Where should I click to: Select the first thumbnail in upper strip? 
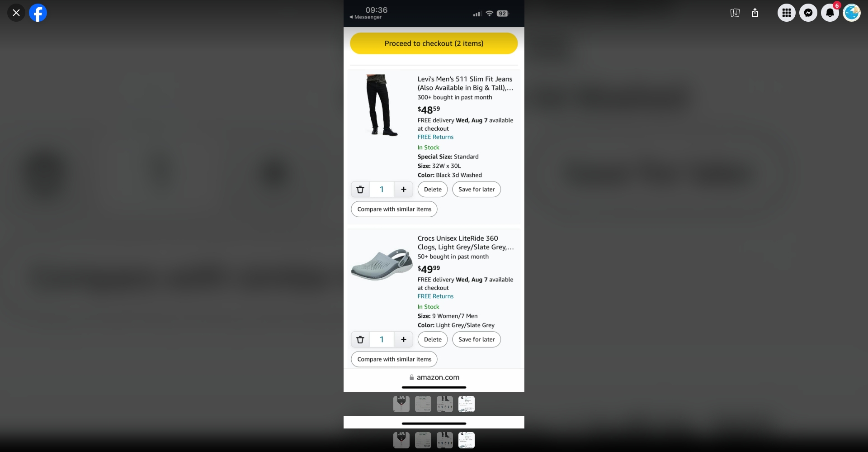[x=401, y=404]
